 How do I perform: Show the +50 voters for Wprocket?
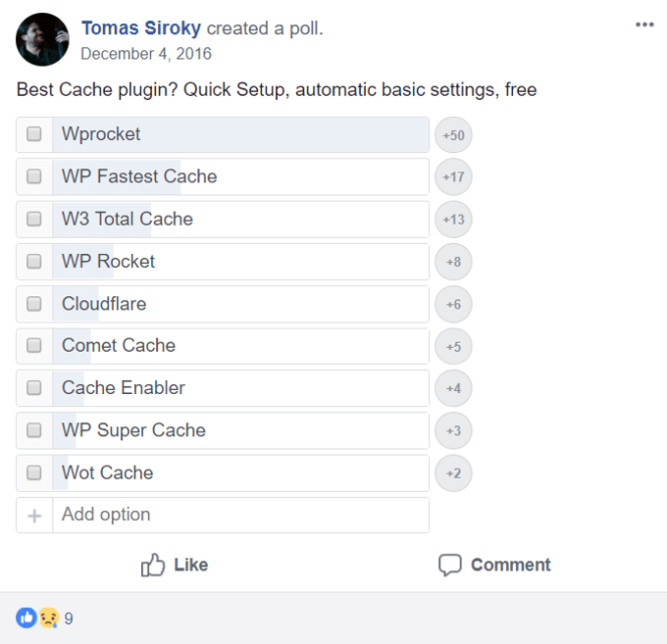(453, 135)
